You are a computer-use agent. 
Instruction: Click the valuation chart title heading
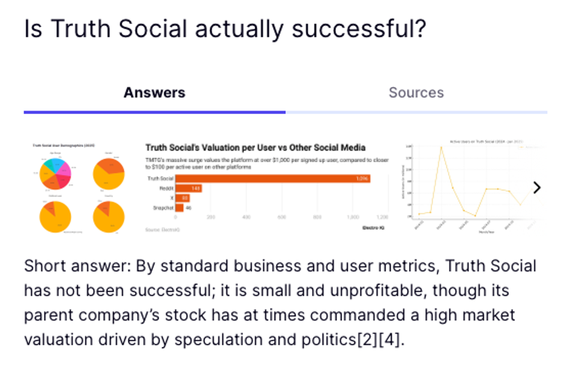tap(256, 146)
